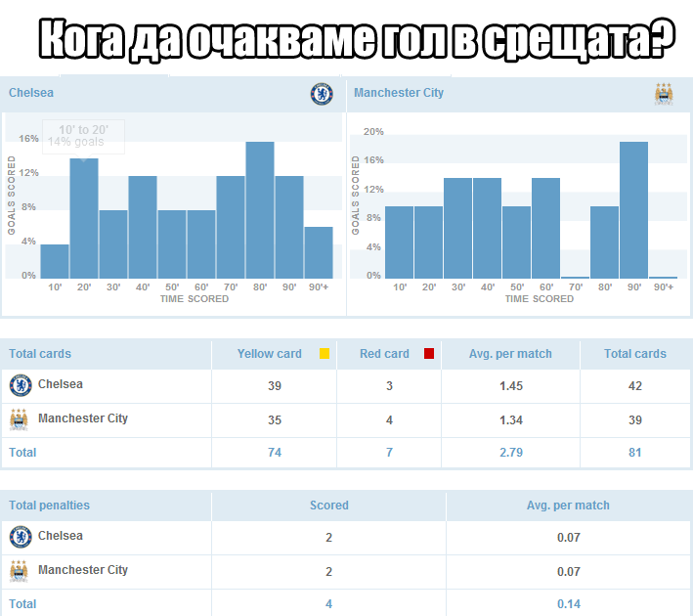The image size is (693, 616).
Task: Select Chelsea's 80' bar, the tallest one
Action: [260, 210]
